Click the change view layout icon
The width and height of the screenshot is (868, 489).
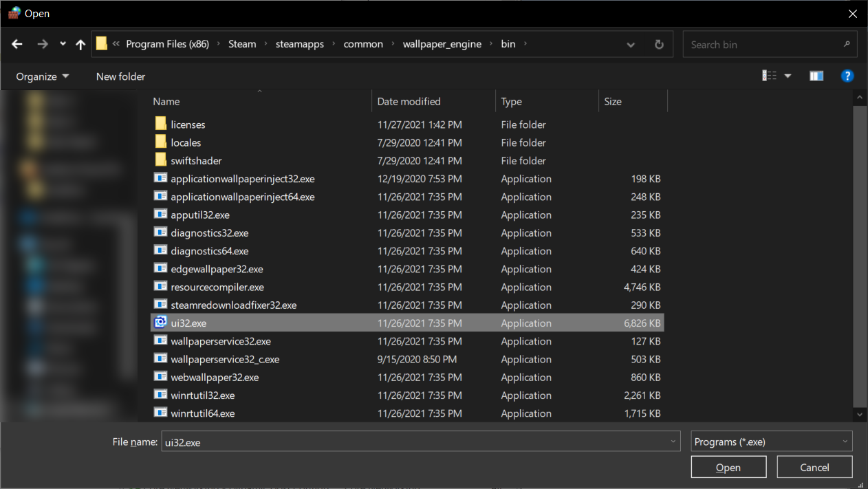(x=770, y=76)
